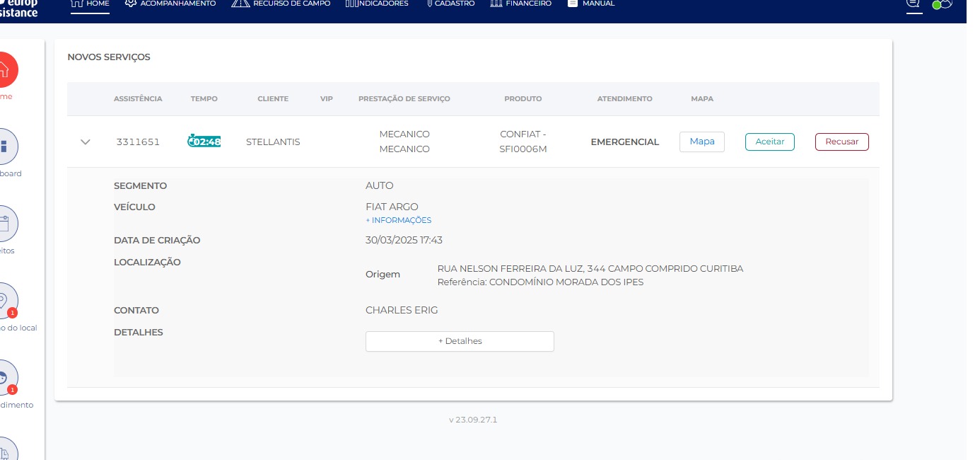Accept the service with Aceitar button
The image size is (980, 460).
tap(770, 142)
